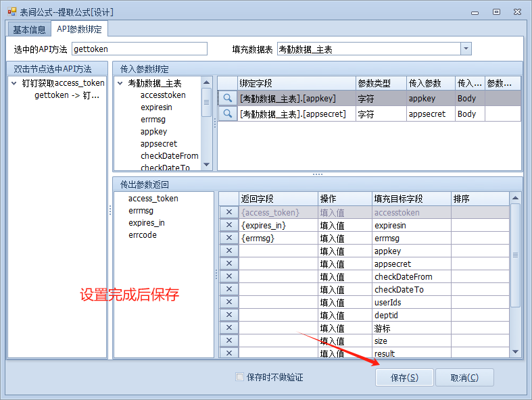Click magnifier icon for appkey binding row
Screen dimensions: 532x400
[228, 99]
